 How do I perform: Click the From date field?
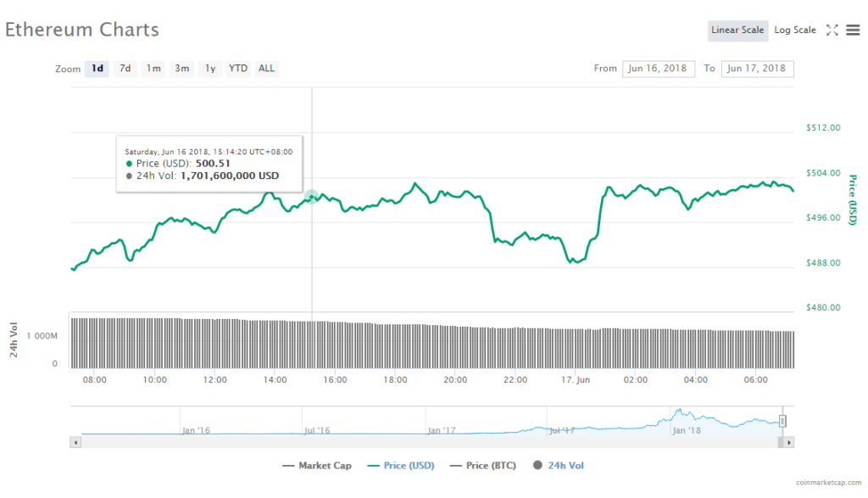click(x=658, y=69)
